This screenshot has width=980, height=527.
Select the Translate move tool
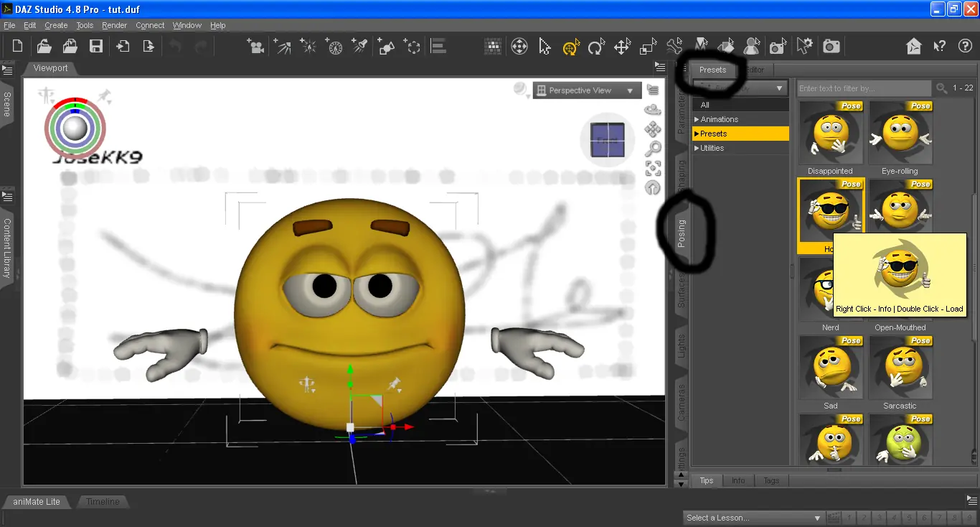point(622,47)
